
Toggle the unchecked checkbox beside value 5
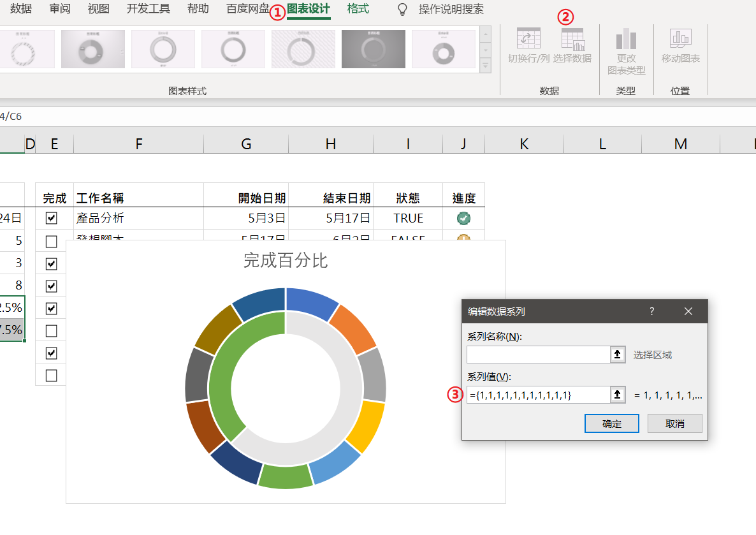click(x=51, y=241)
